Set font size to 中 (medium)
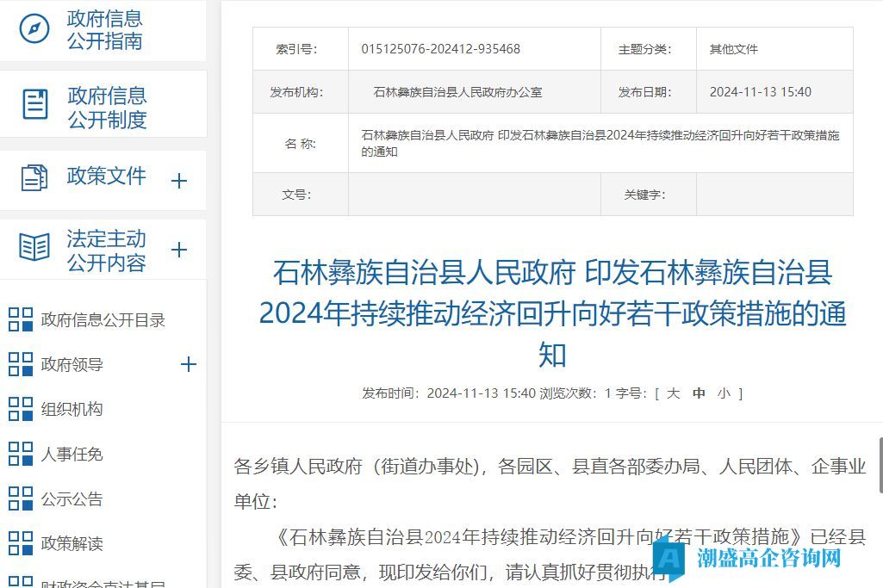 click(699, 393)
